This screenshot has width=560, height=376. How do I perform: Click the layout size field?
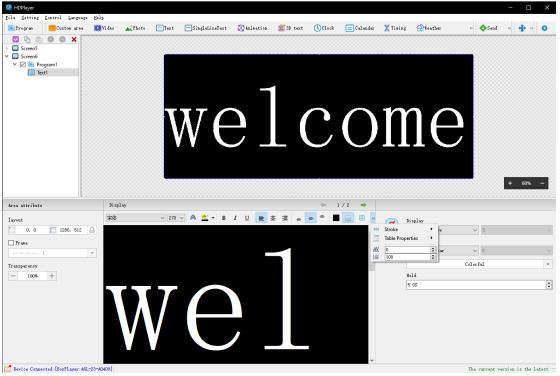pos(71,230)
